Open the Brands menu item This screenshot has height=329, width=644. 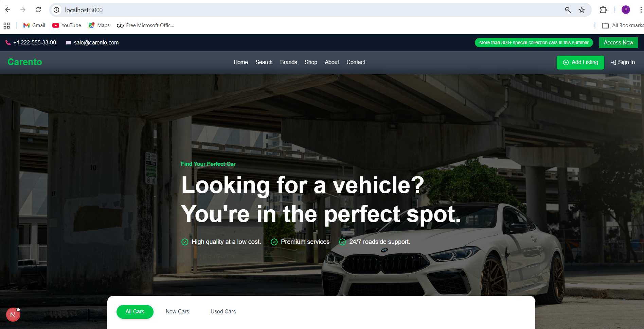point(289,62)
